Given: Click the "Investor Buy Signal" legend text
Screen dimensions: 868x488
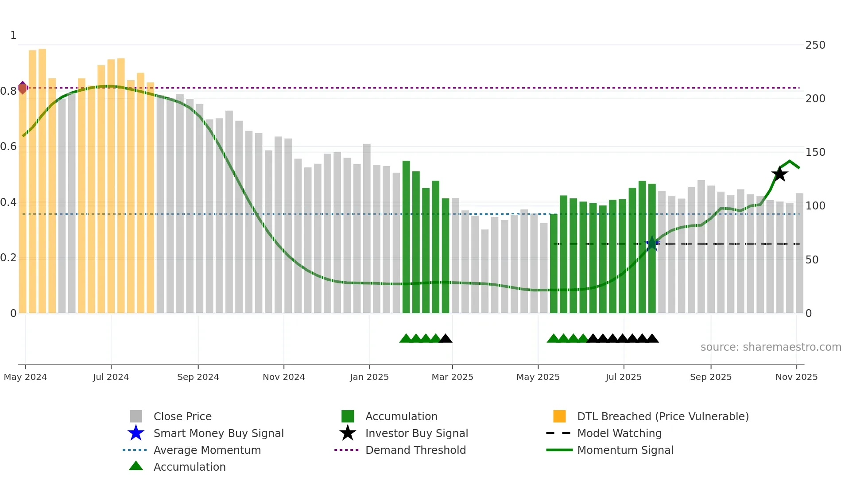Looking at the screenshot, I should [x=416, y=433].
